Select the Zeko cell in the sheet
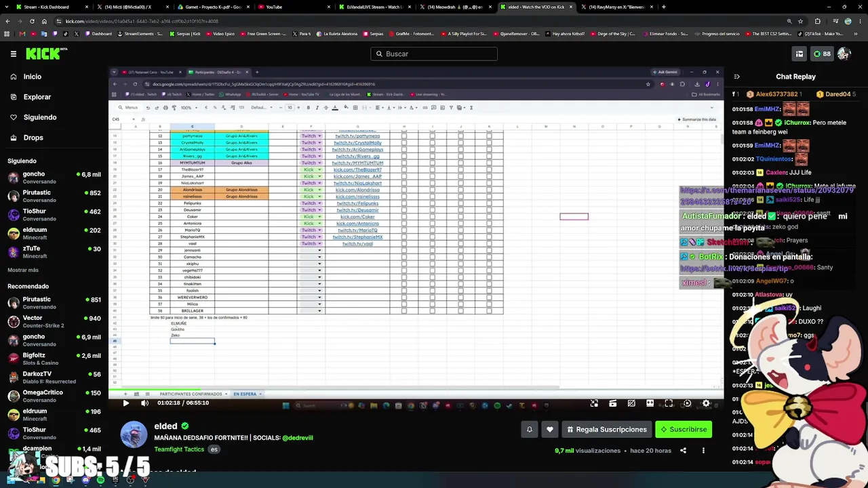868x488 pixels. 192,335
